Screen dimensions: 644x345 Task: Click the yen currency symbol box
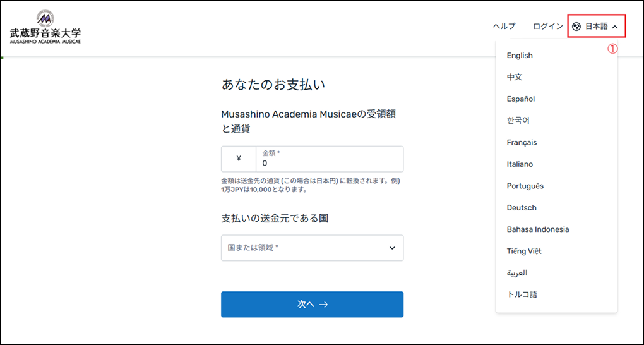click(238, 159)
